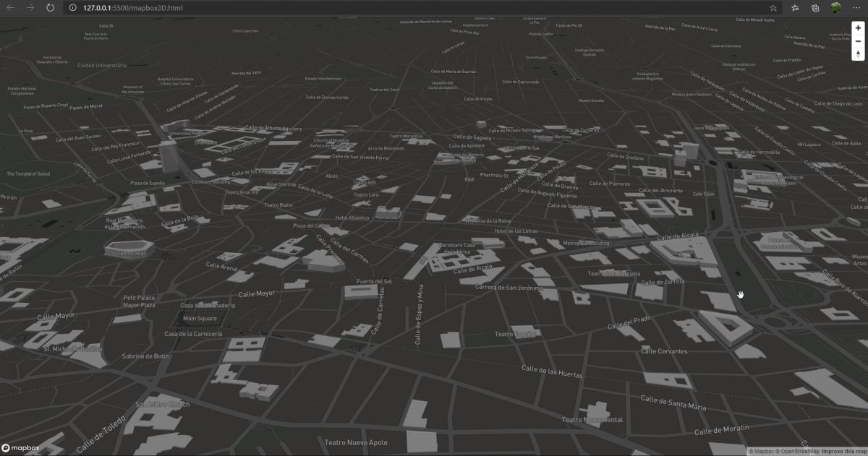Image resolution: width=868 pixels, height=456 pixels.
Task: Open the browser Settings and more menu
Action: pos(856,7)
